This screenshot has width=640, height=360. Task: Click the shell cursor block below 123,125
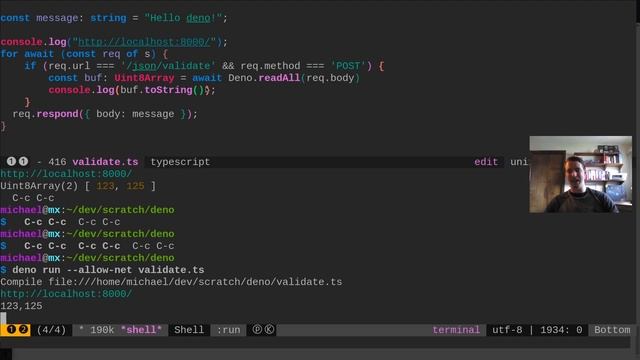coord(3,318)
